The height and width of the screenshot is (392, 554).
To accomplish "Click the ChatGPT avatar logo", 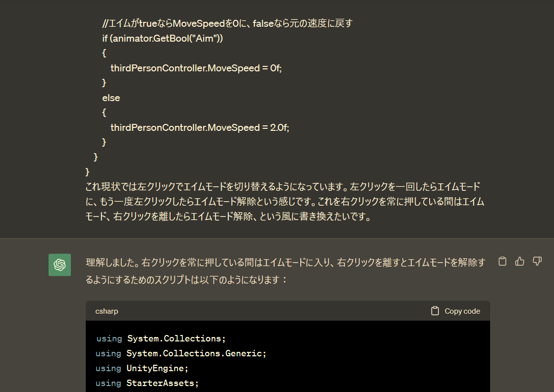I will (x=59, y=265).
